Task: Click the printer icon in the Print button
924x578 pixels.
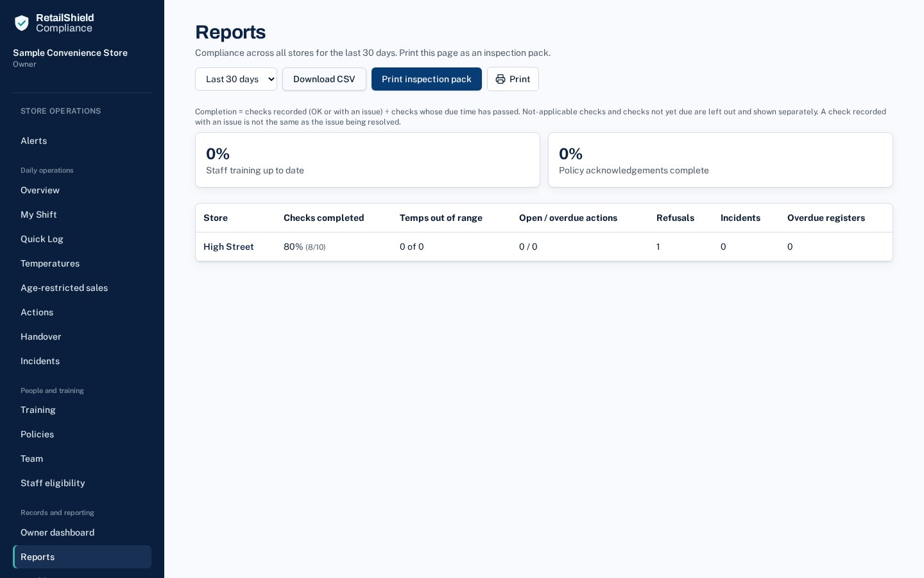Action: (x=501, y=79)
